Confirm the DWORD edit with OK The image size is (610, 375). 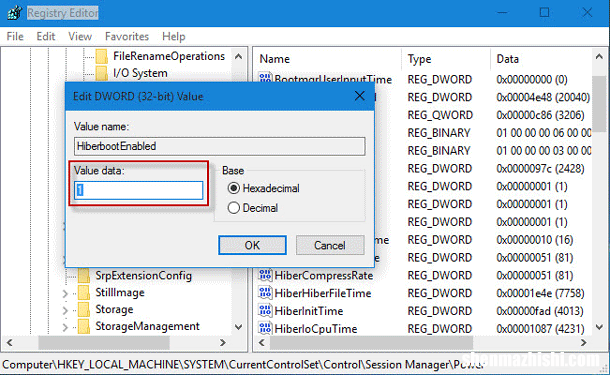(x=252, y=245)
